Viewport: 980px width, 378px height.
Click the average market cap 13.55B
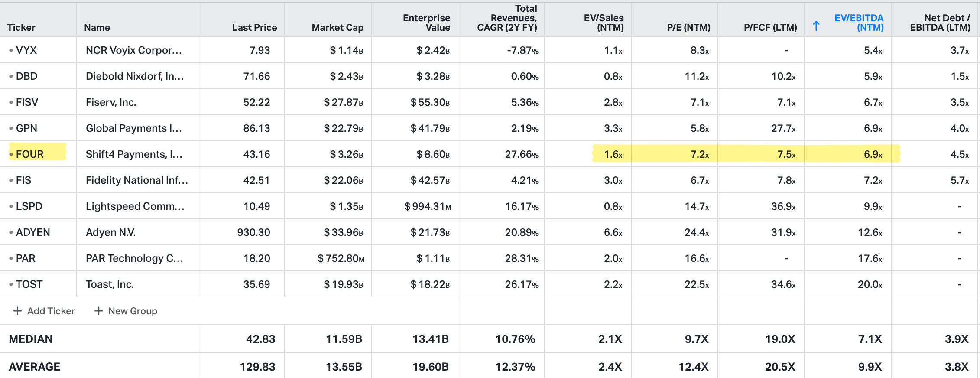(344, 367)
